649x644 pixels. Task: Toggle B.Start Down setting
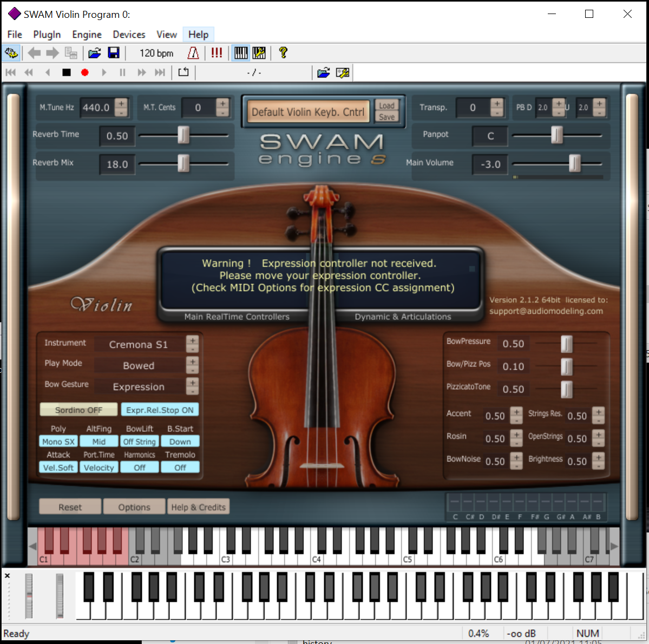tap(180, 442)
